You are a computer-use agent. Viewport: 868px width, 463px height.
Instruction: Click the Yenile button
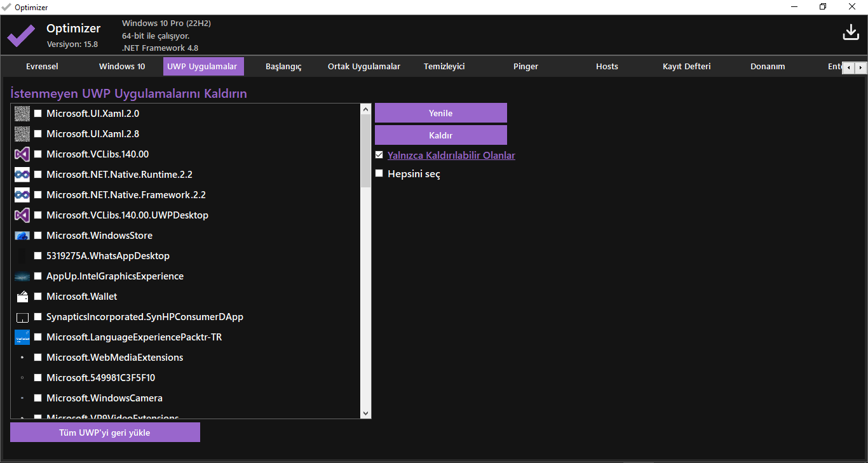pos(441,113)
